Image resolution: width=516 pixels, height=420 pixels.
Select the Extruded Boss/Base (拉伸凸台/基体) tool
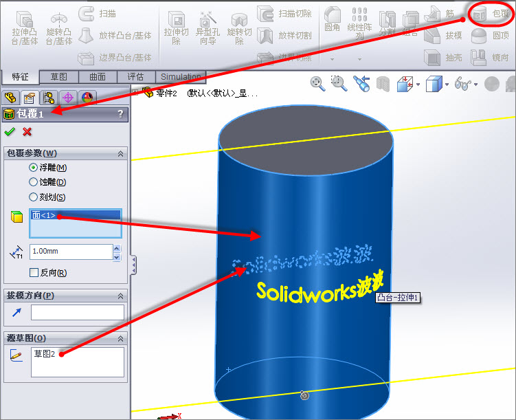25,28
